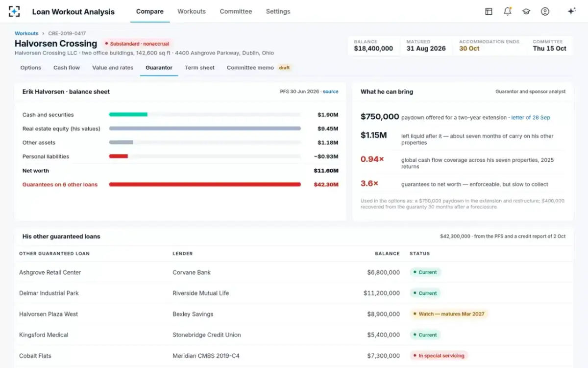The image size is (588, 368).
Task: Click the 3.6× guarantees ratio figure
Action: (369, 184)
